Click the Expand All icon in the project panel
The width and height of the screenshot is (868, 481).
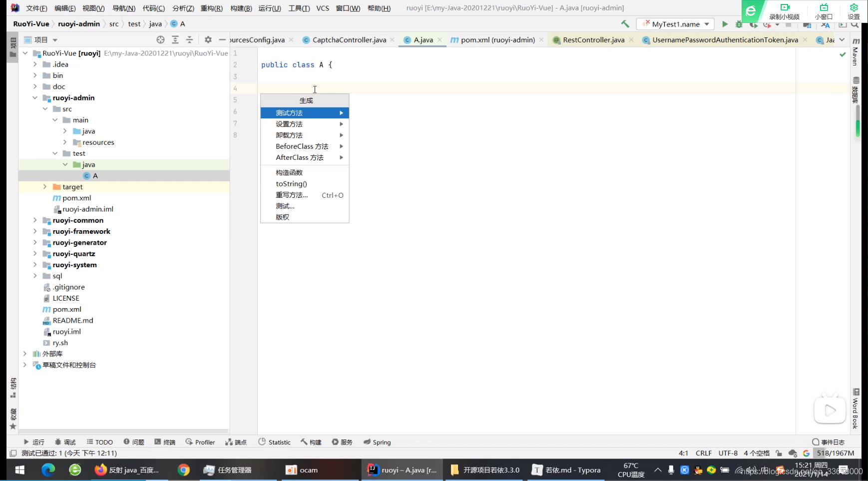tap(175, 39)
